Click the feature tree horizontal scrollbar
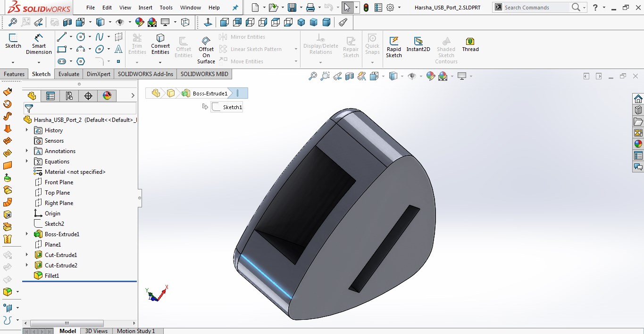Viewport: 644px width, 334px height. [x=66, y=324]
